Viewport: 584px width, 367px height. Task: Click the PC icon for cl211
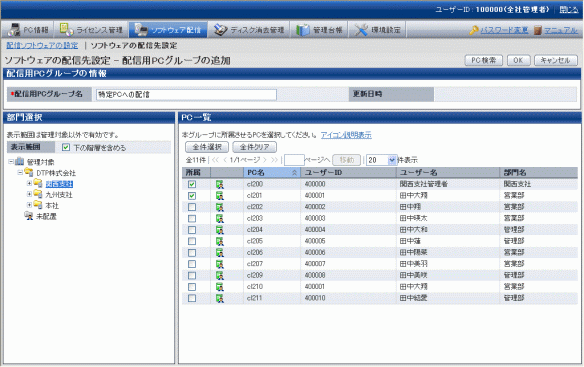pos(220,298)
